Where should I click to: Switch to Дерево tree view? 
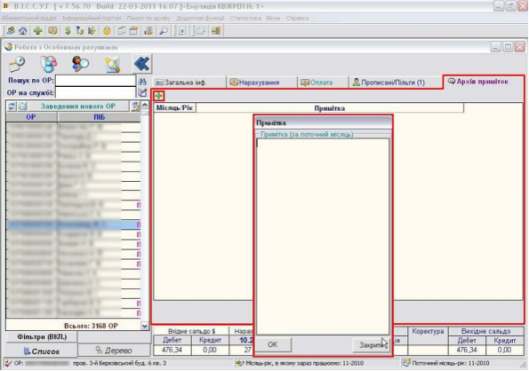[x=114, y=350]
